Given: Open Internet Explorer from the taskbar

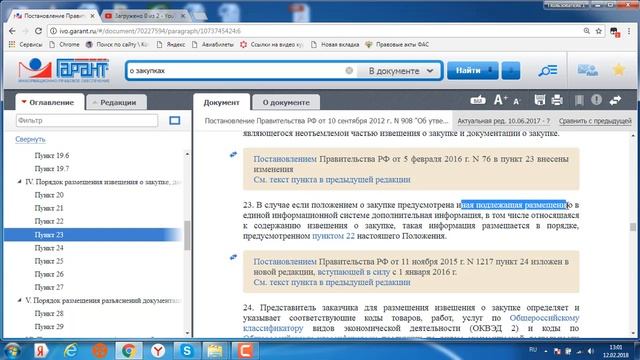Looking at the screenshot, I should coord(71,351).
